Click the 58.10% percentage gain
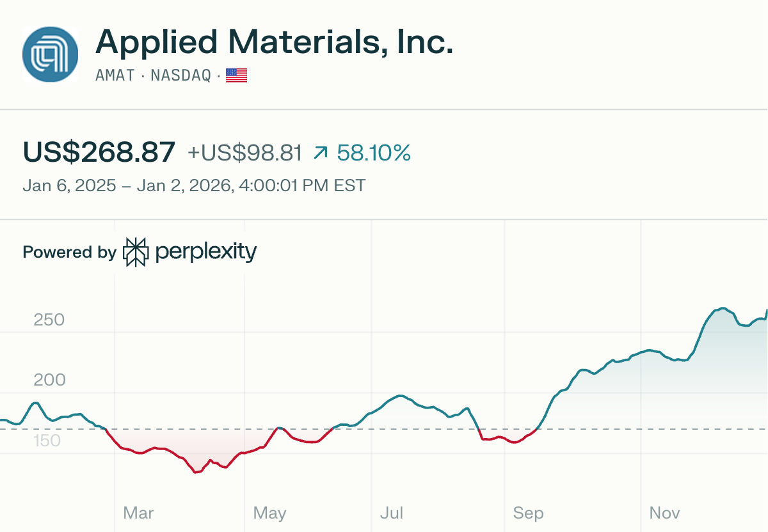This screenshot has width=768, height=532. point(374,153)
